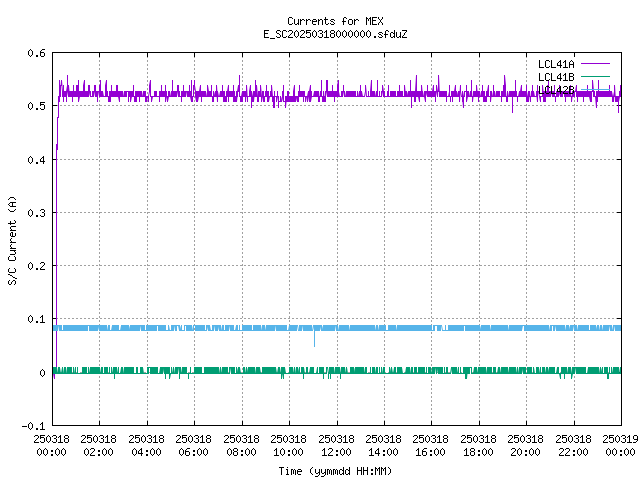Click the y-axis tick value 0.4
This screenshot has height=480, width=640.
[x=36, y=160]
